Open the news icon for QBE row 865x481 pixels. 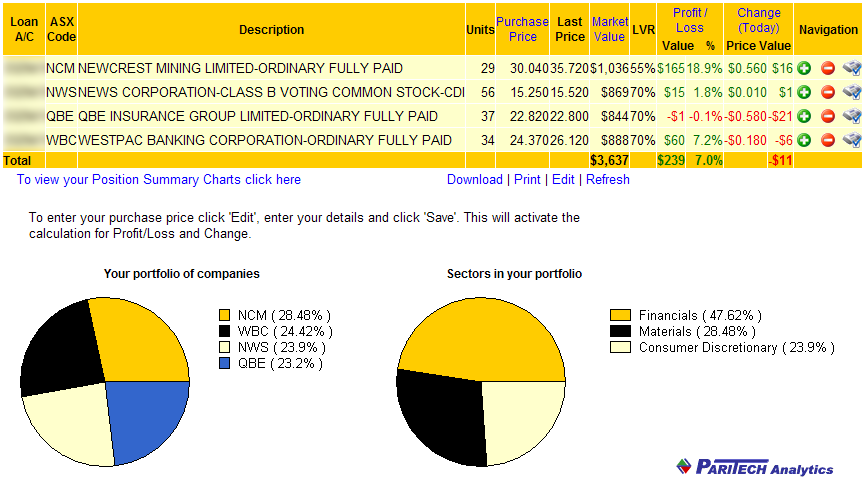pos(851,116)
